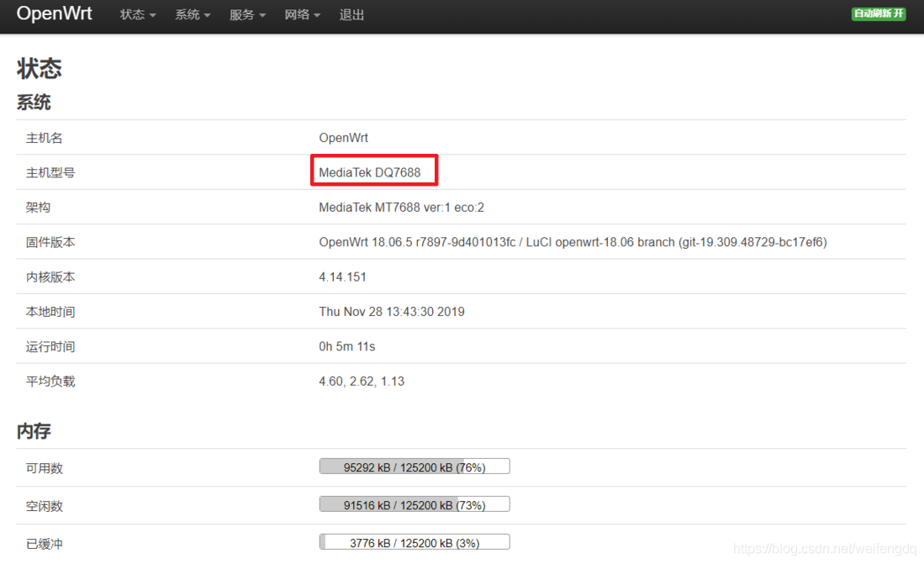This screenshot has height=564, width=924.
Task: Click the kernel version 4.14.151
Action: (342, 277)
